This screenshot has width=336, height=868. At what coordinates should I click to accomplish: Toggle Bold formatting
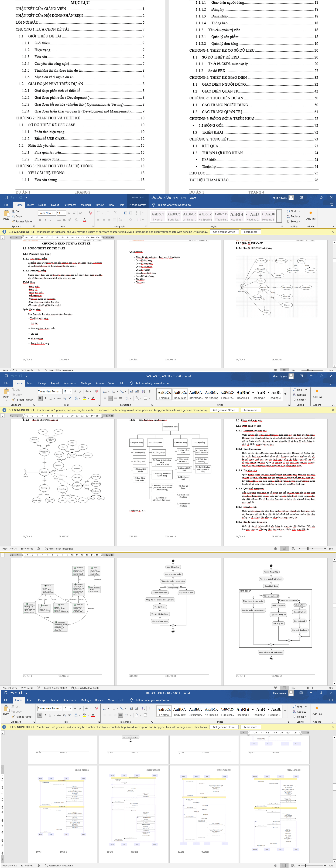pos(40,220)
